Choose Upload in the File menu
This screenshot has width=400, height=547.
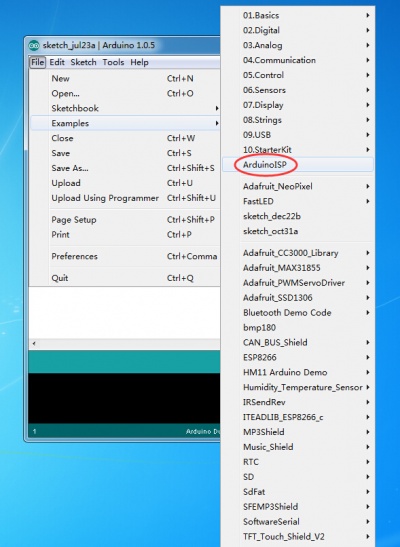point(125,183)
